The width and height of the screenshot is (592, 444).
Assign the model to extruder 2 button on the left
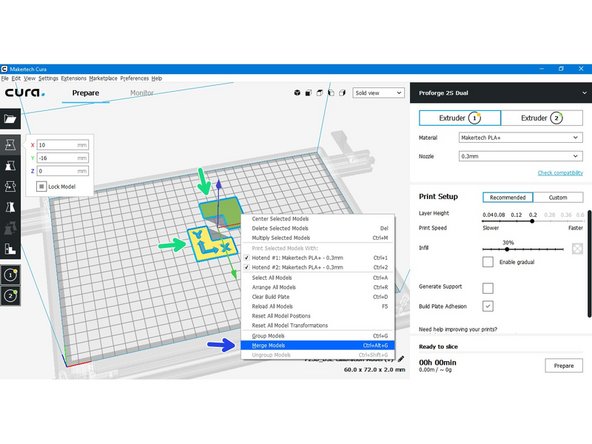[10, 295]
